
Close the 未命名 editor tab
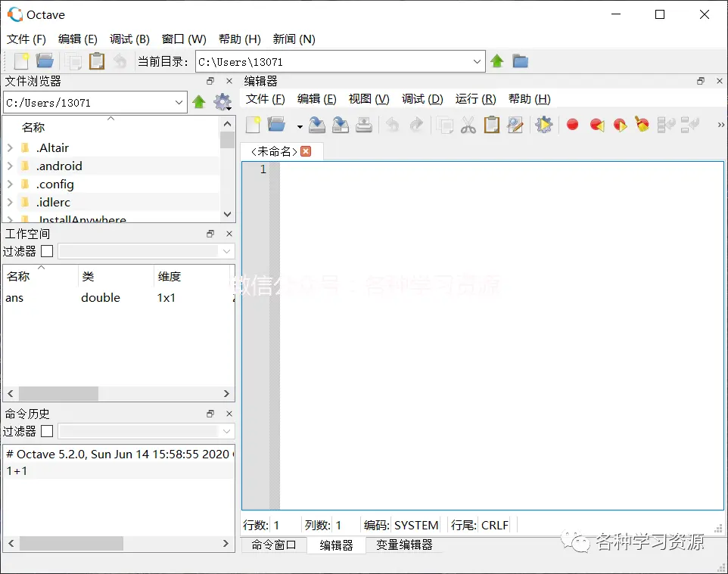point(306,151)
